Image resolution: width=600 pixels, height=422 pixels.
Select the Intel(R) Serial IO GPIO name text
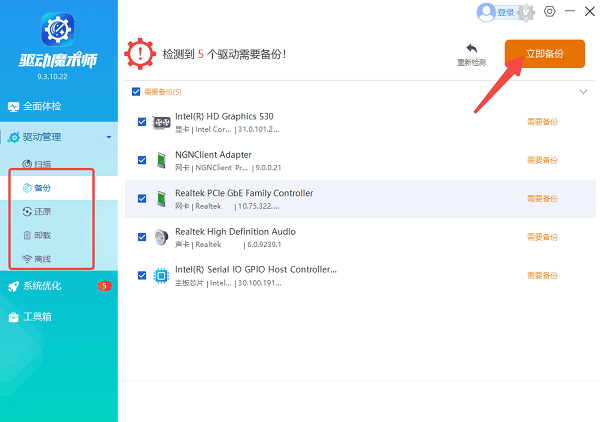(256, 270)
